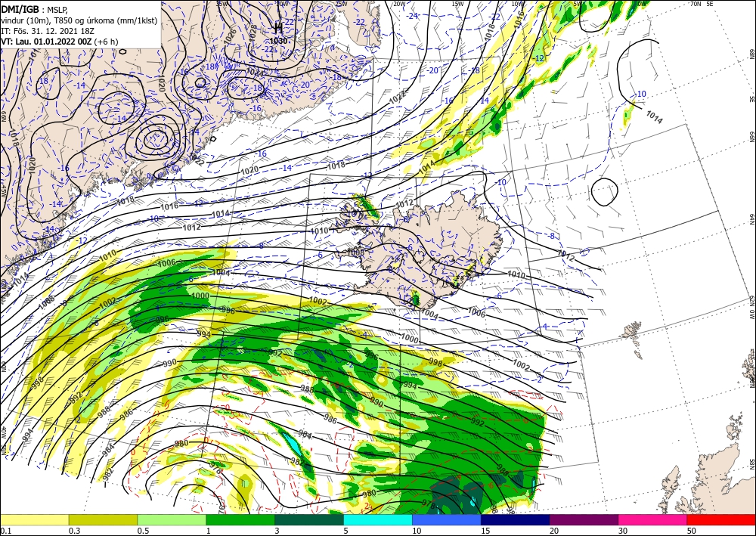Click the legend value 0.1
The image size is (756, 536).
coord(5,531)
